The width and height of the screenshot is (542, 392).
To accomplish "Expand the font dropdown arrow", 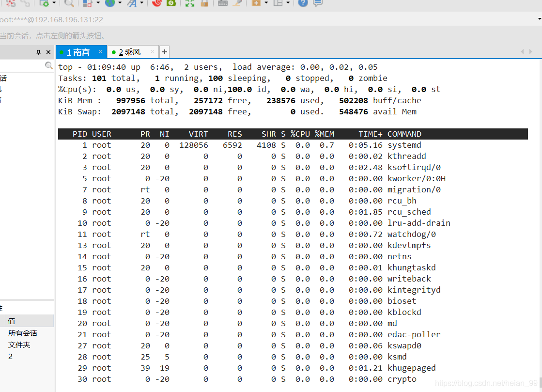I will point(142,3).
